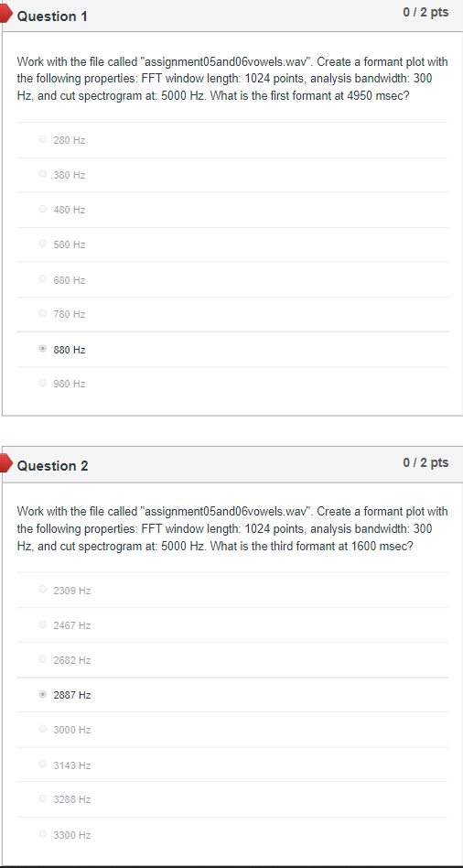
Task: Click the Question 2 points score label
Action: (425, 462)
